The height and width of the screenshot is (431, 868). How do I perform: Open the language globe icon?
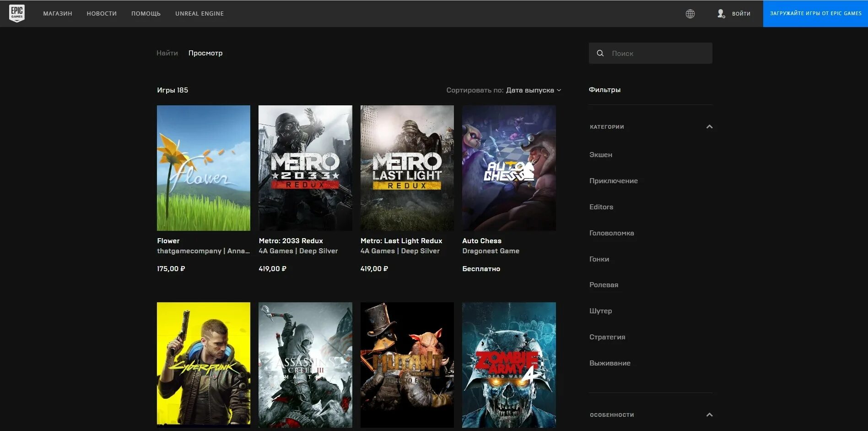[690, 14]
